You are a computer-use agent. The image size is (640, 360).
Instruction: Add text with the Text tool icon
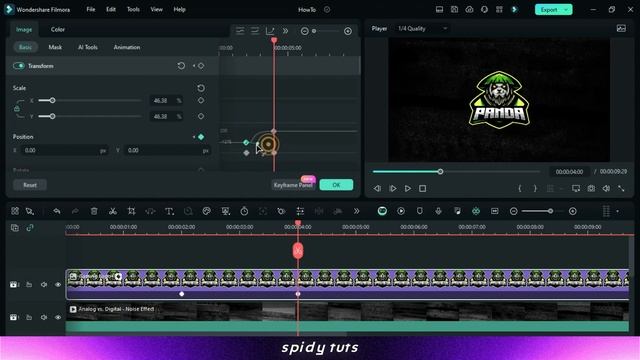click(169, 211)
